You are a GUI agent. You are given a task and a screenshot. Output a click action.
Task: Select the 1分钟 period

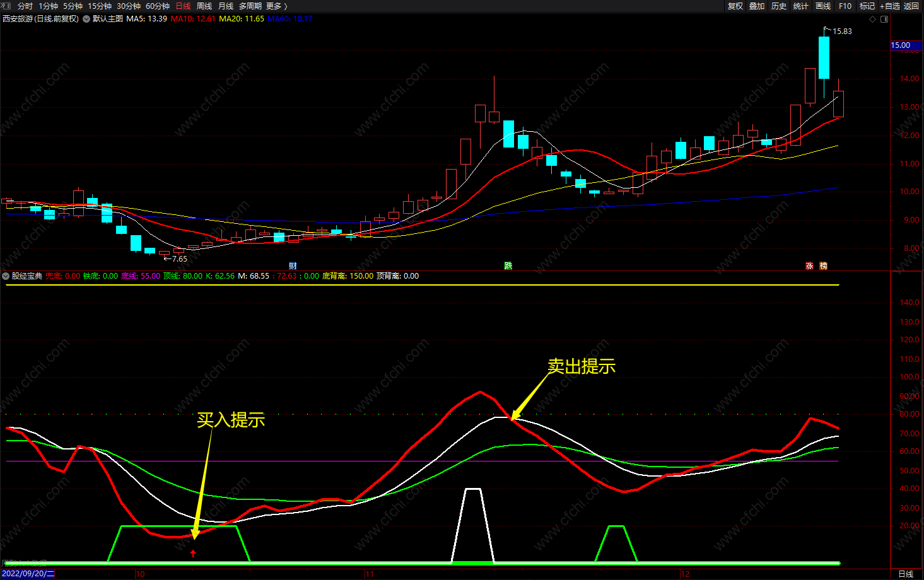tap(48, 6)
